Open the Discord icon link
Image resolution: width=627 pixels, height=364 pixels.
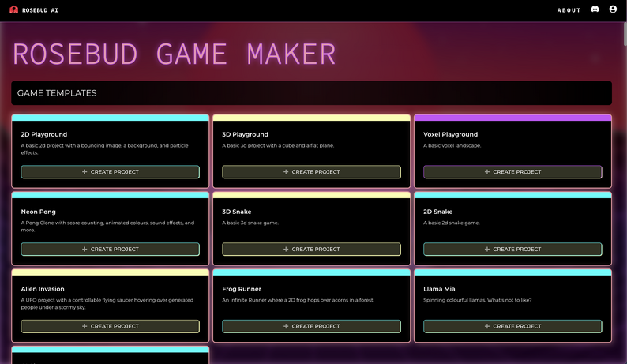[595, 9]
